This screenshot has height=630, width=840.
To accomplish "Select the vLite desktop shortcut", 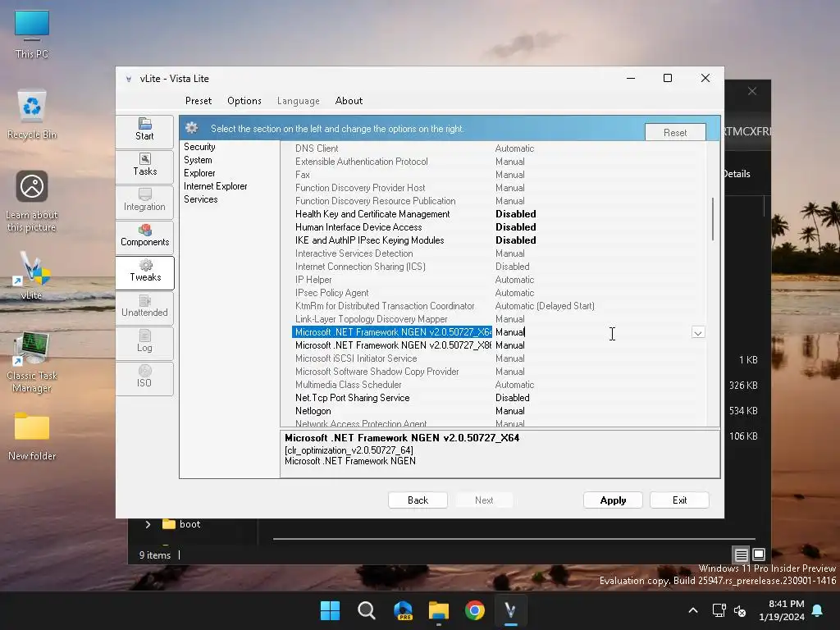I will pyautogui.click(x=32, y=276).
